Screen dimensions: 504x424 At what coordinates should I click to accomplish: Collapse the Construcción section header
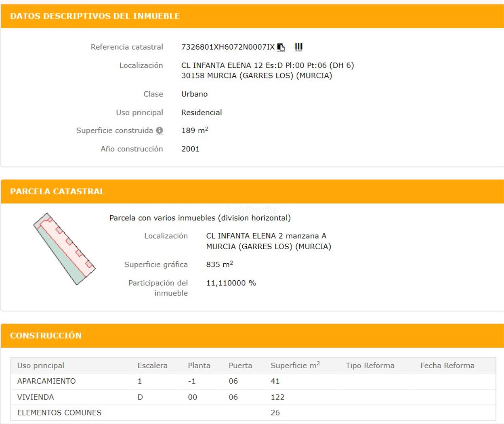[x=46, y=336]
